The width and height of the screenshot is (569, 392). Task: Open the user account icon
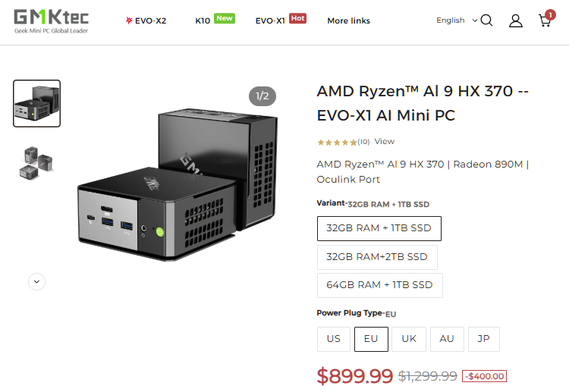[x=515, y=20]
